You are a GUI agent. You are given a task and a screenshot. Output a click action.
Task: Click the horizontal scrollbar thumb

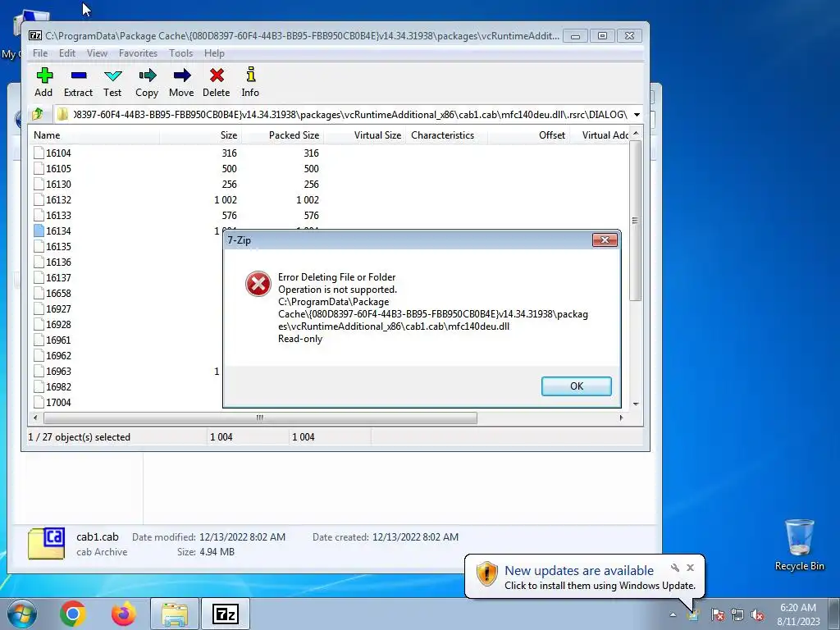click(260, 418)
